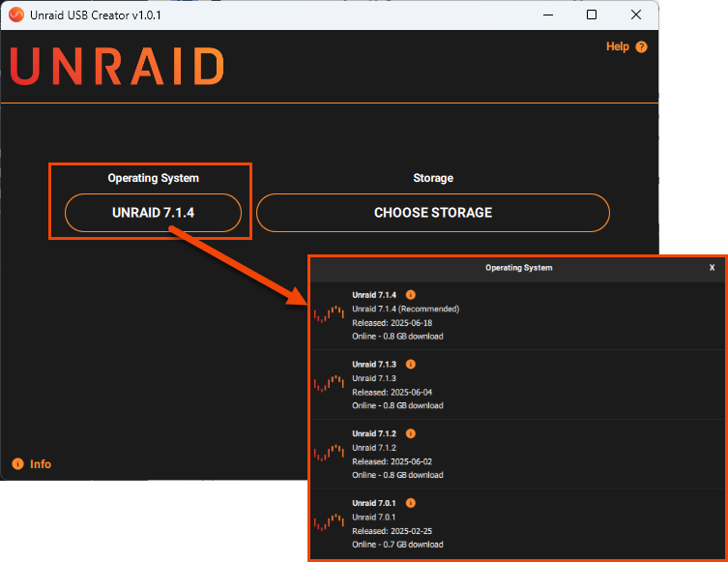Open the UNRAID 7.1.4 operating system selector
Screen dimensions: 728x562
[x=153, y=213]
